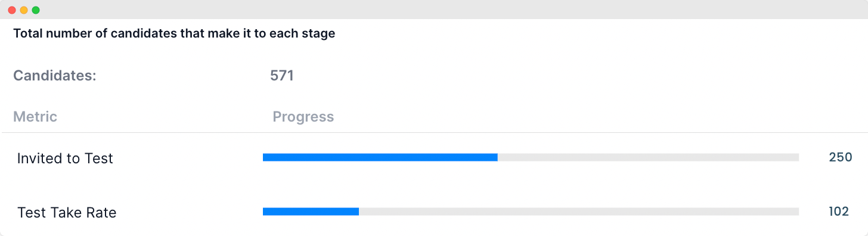Click the gray unfilled part of Invited to Test bar
Viewport: 868px width, 236px height.
pos(648,157)
